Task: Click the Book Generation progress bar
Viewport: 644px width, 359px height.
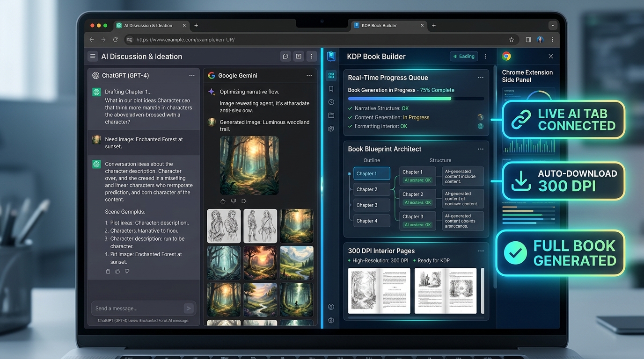Action: click(416, 99)
